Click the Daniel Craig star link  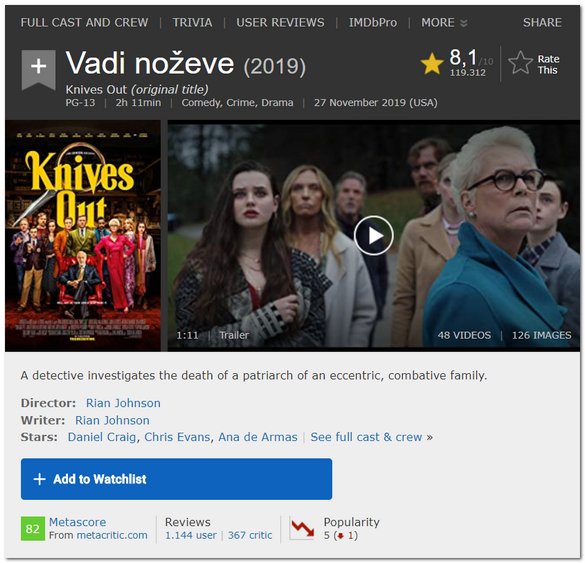click(101, 437)
